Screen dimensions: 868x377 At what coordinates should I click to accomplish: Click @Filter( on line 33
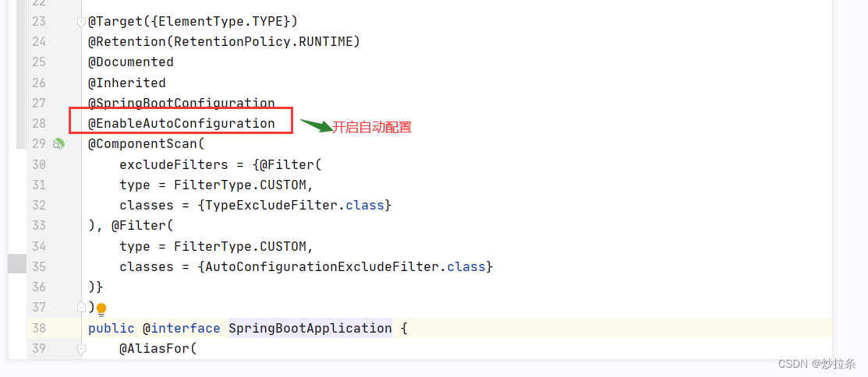[x=142, y=226]
